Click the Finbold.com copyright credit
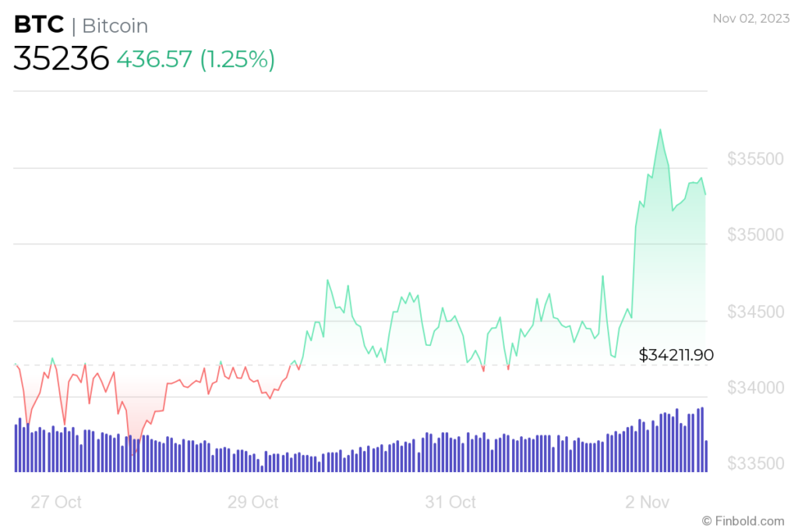Screen dimensions: 798x532 click(743, 521)
